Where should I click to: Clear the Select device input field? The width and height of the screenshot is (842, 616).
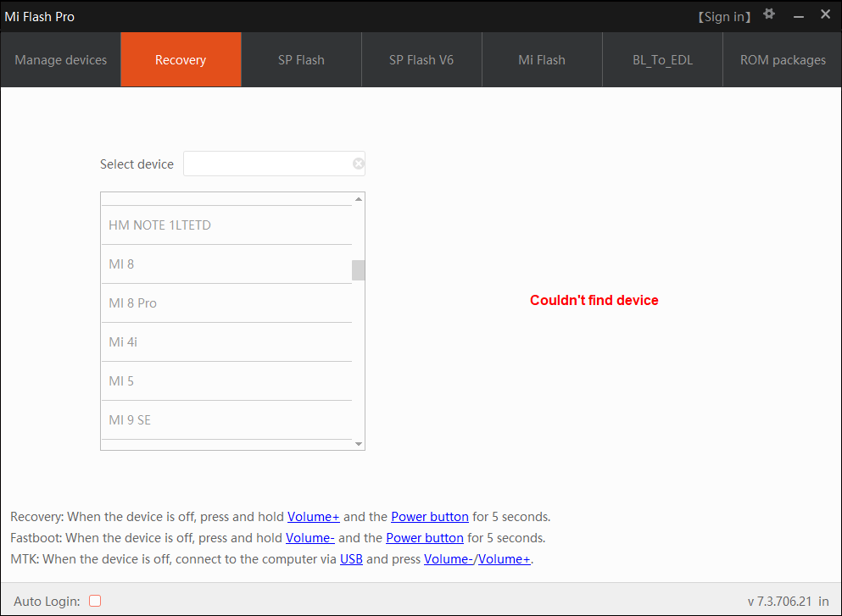[x=358, y=164]
